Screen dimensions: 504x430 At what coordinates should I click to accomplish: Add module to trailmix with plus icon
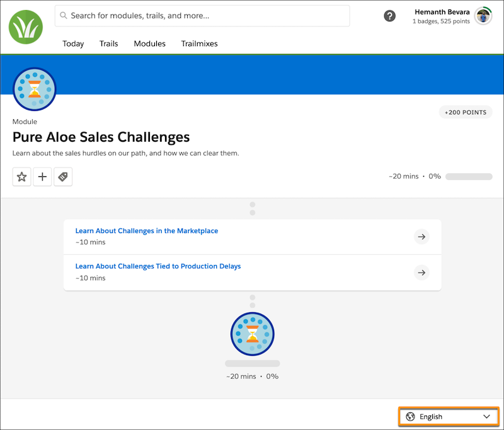pyautogui.click(x=42, y=177)
